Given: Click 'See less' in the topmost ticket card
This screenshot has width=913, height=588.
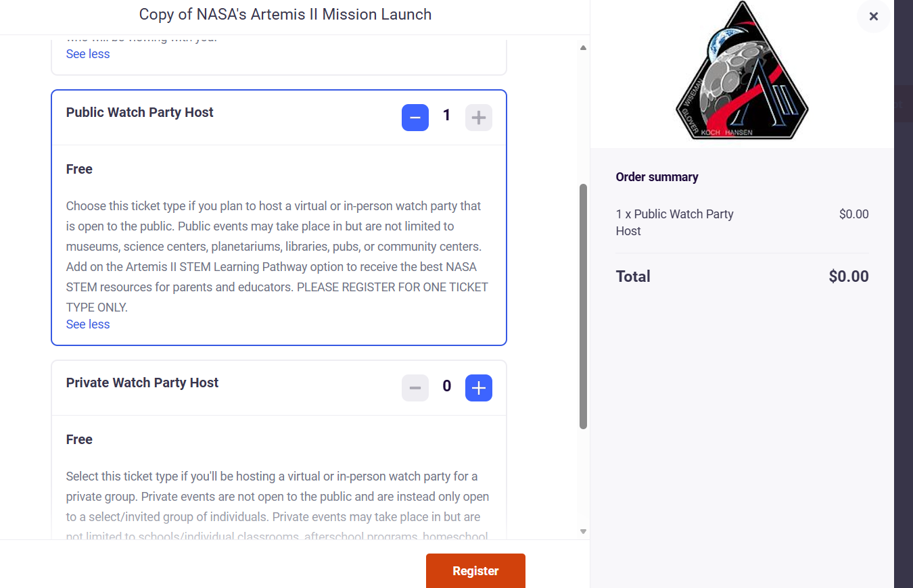Looking at the screenshot, I should point(88,54).
